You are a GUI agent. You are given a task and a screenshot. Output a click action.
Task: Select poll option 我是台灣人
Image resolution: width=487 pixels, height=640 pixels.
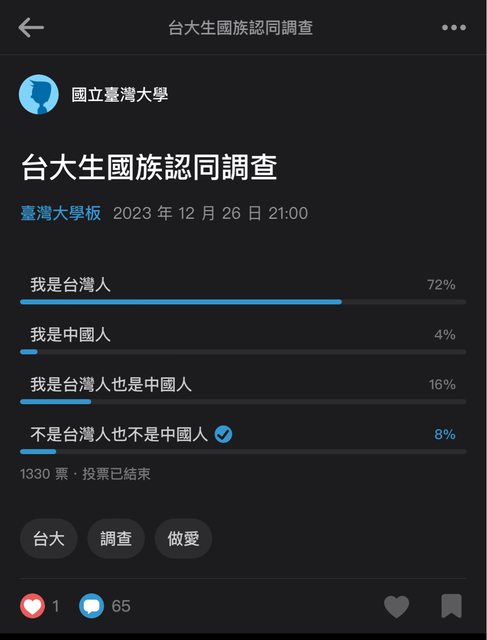(x=243, y=290)
